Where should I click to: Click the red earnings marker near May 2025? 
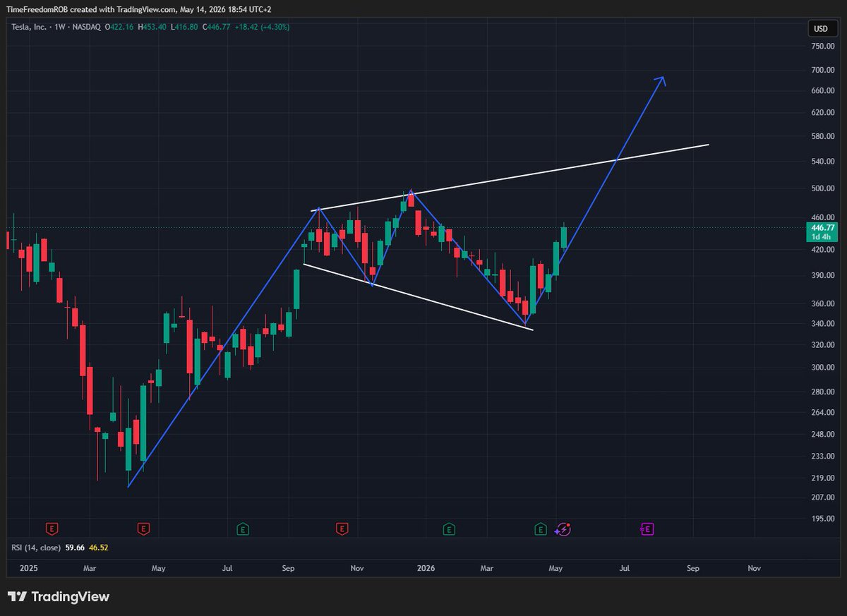(143, 528)
